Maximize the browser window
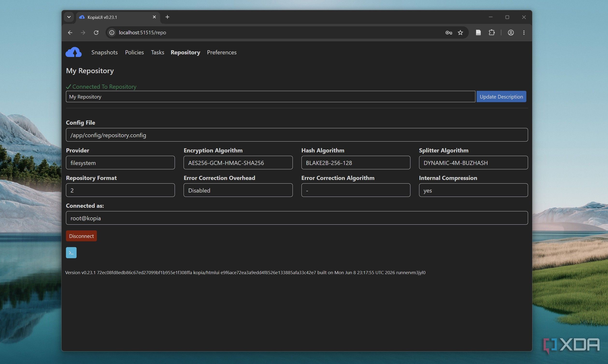 (x=507, y=17)
